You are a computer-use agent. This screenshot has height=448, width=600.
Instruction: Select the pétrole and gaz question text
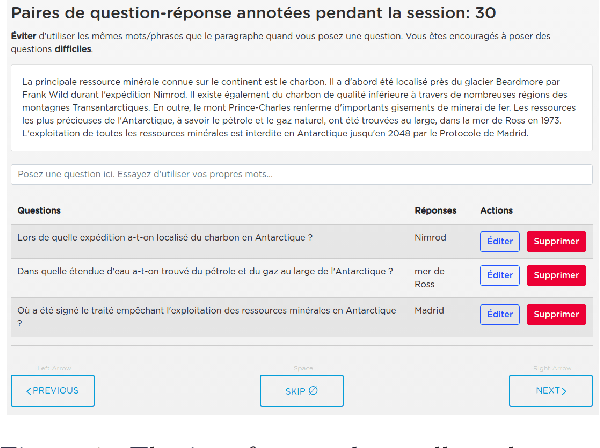(205, 271)
